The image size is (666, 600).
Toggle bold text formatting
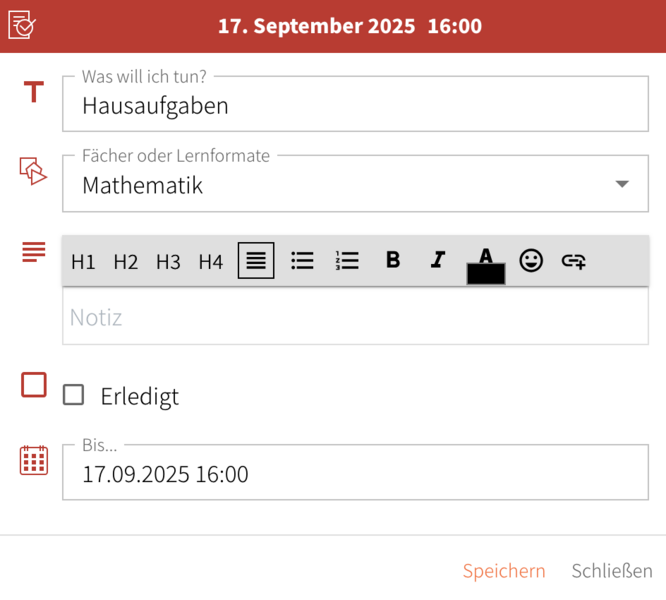[393, 260]
